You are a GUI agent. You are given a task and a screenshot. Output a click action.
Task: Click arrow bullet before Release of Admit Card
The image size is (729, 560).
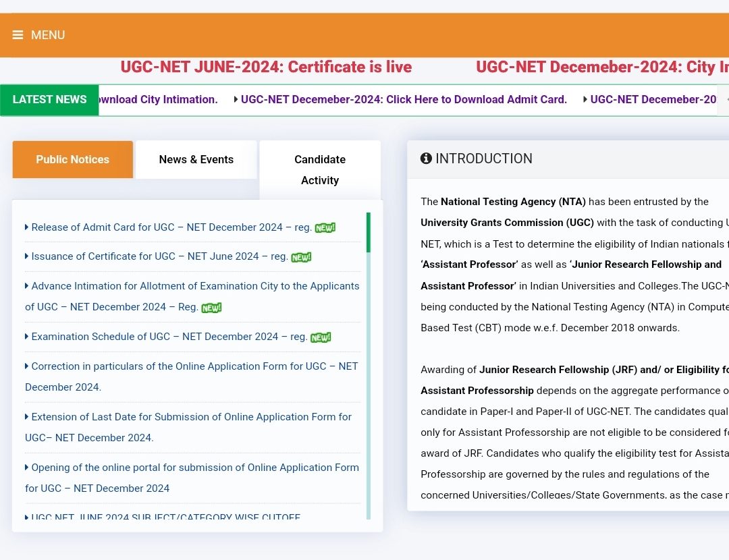[26, 227]
